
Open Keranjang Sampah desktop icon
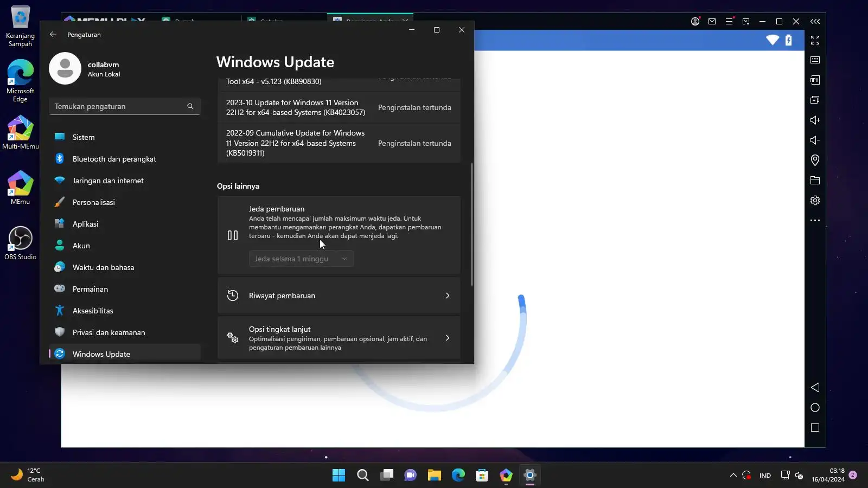pos(20,26)
